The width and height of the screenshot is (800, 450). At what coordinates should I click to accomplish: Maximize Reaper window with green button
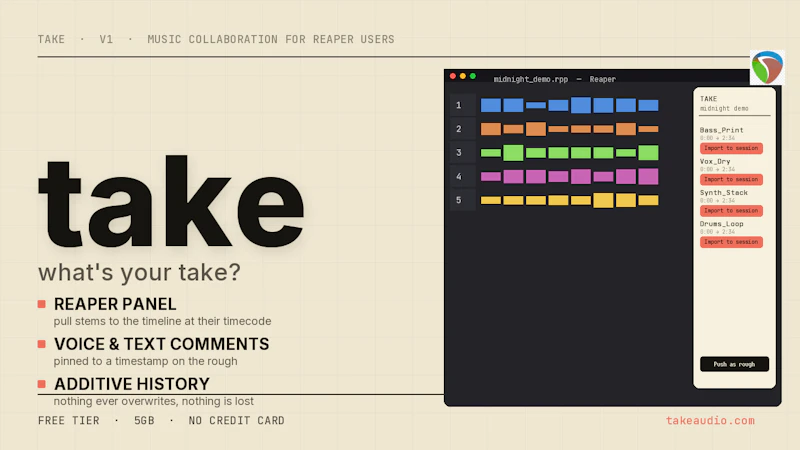click(473, 76)
